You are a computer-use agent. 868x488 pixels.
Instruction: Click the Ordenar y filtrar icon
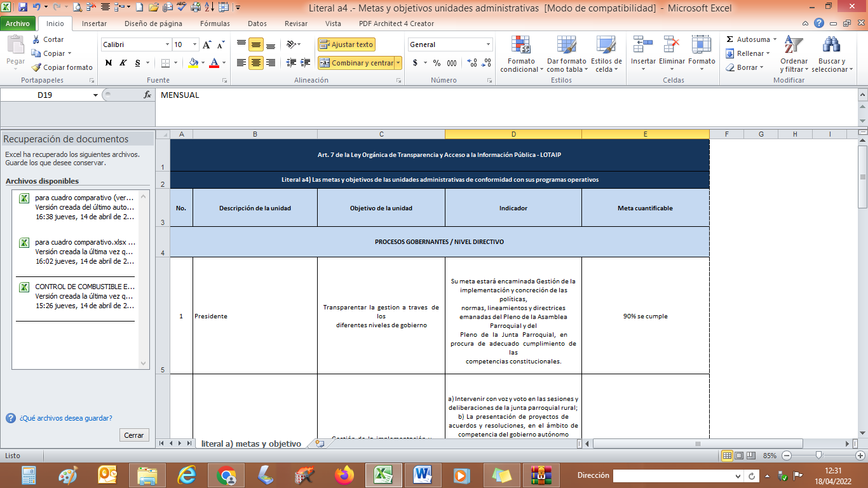click(x=794, y=46)
